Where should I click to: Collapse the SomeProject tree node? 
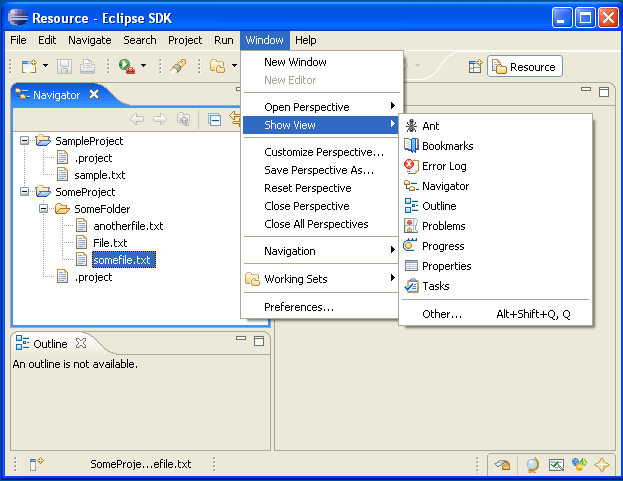pos(24,192)
